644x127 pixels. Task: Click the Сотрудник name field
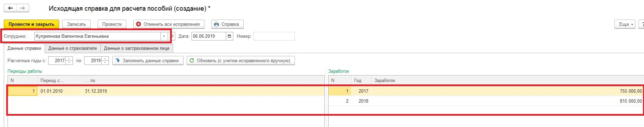click(x=98, y=36)
